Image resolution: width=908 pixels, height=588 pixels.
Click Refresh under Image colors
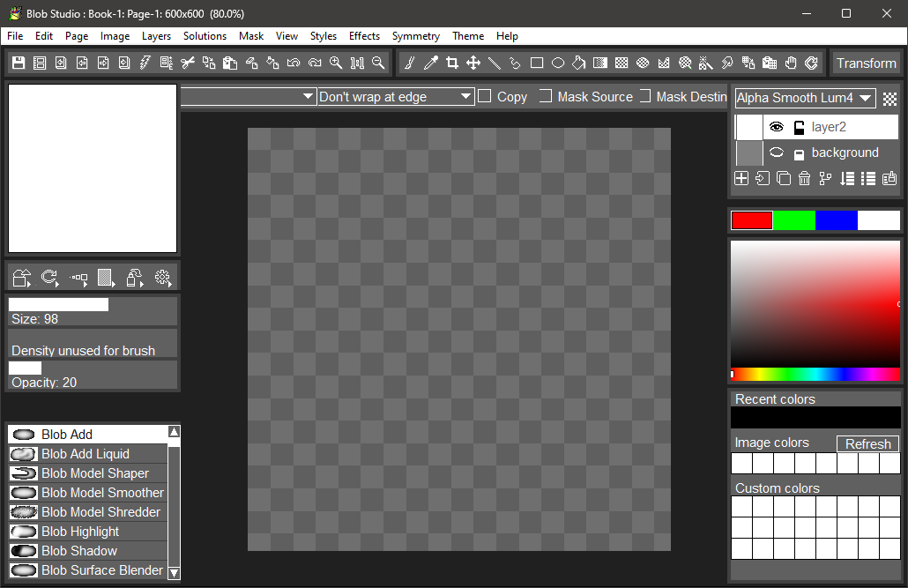point(867,443)
